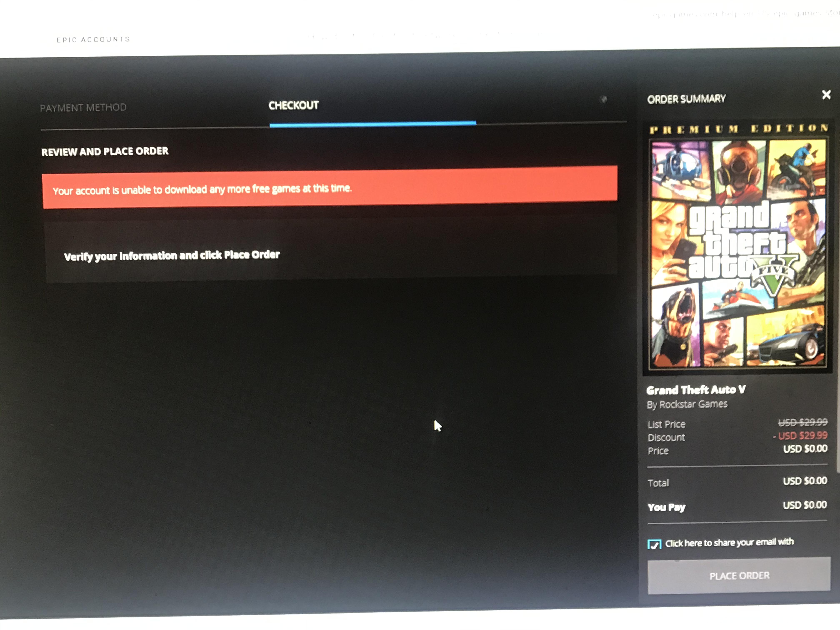Click the blue checkout progress bar

[372, 124]
